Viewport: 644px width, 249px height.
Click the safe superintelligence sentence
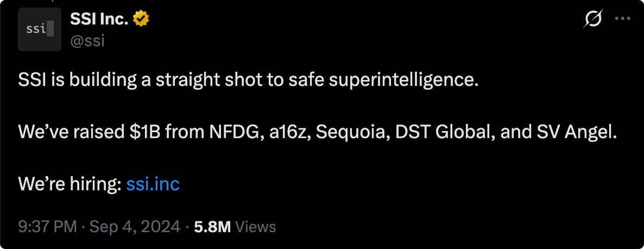click(x=248, y=80)
